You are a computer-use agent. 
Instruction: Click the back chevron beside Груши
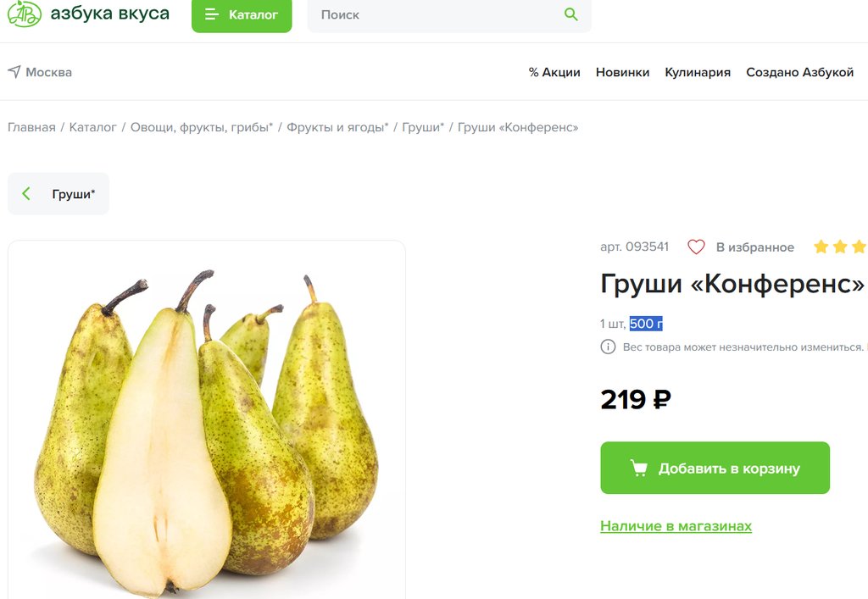click(26, 193)
